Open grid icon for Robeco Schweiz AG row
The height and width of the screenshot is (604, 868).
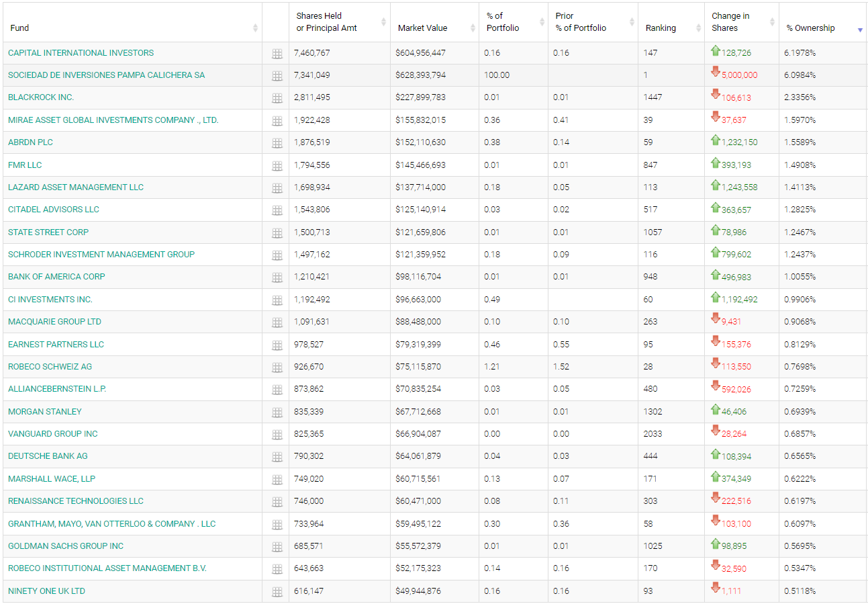(x=277, y=368)
